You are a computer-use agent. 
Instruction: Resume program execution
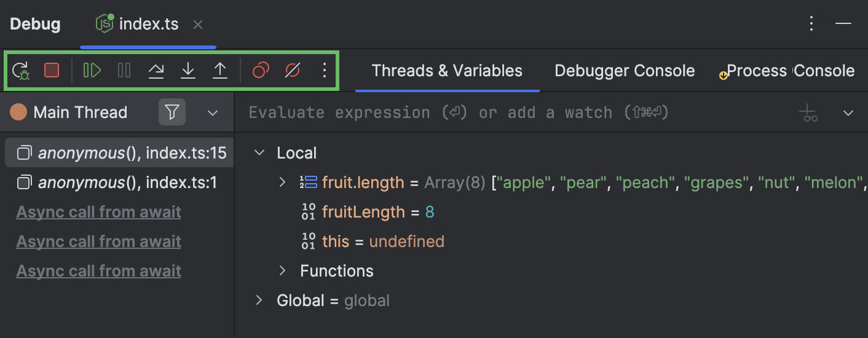pyautogui.click(x=92, y=71)
